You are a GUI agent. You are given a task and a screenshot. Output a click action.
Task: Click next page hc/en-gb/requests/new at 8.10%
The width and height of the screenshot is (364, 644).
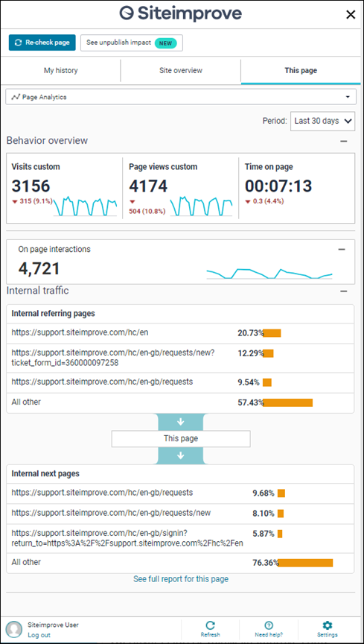[x=111, y=513]
